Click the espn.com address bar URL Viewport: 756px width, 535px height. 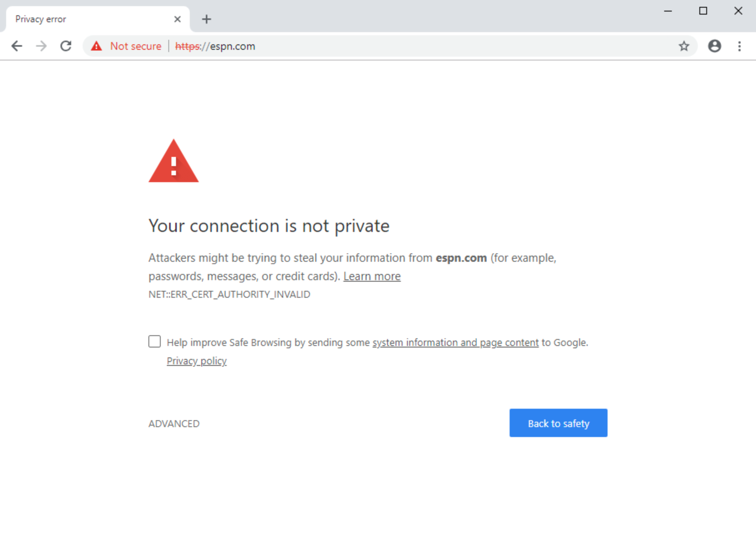point(215,46)
